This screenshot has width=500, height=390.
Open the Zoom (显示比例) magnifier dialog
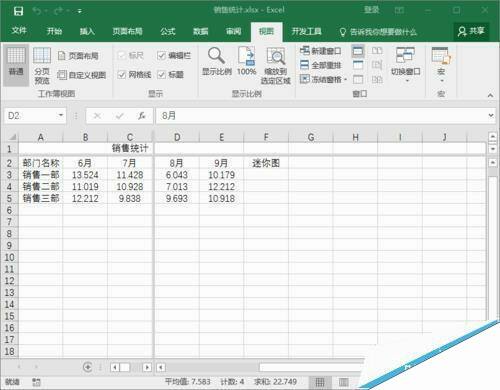(x=217, y=61)
